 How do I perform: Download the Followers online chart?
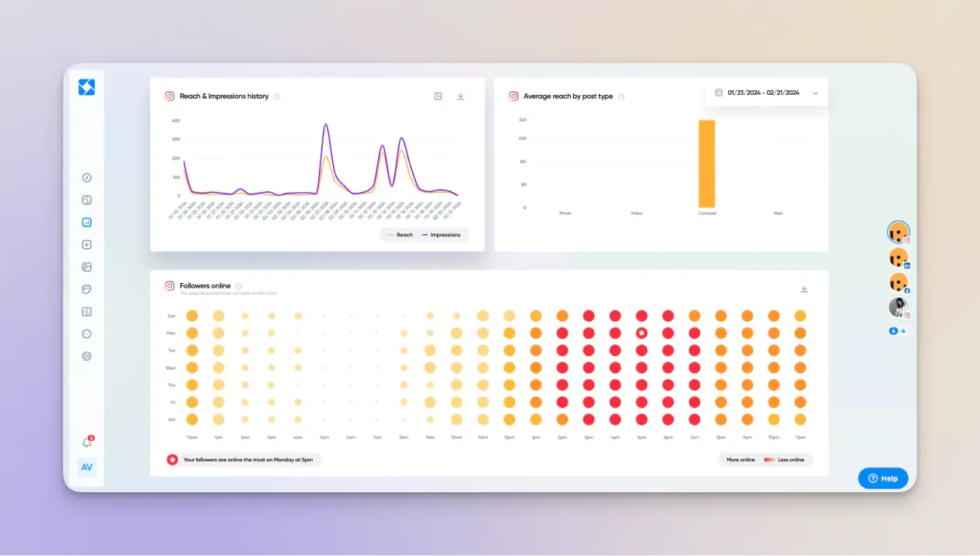(804, 288)
